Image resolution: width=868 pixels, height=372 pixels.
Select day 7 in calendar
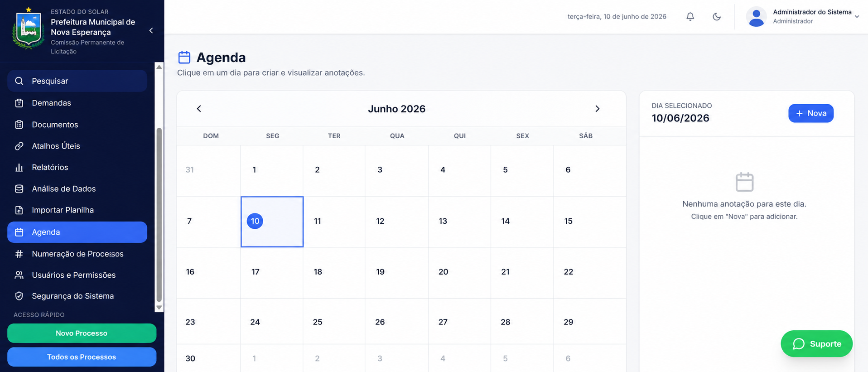tap(208, 222)
